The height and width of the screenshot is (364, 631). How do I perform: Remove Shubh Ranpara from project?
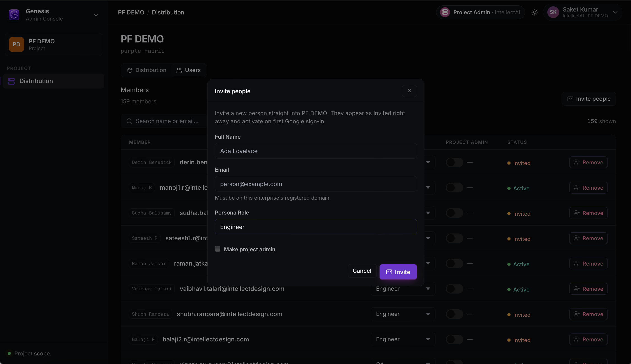589,314
